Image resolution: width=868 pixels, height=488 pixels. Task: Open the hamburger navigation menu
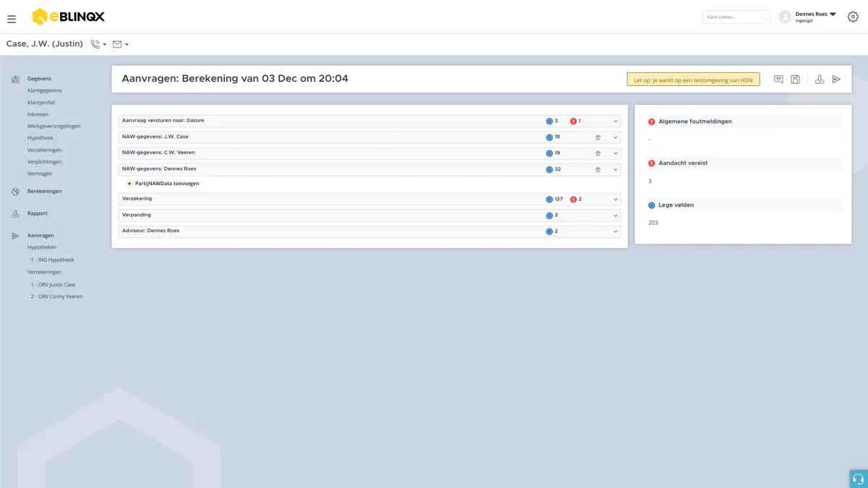pyautogui.click(x=12, y=19)
